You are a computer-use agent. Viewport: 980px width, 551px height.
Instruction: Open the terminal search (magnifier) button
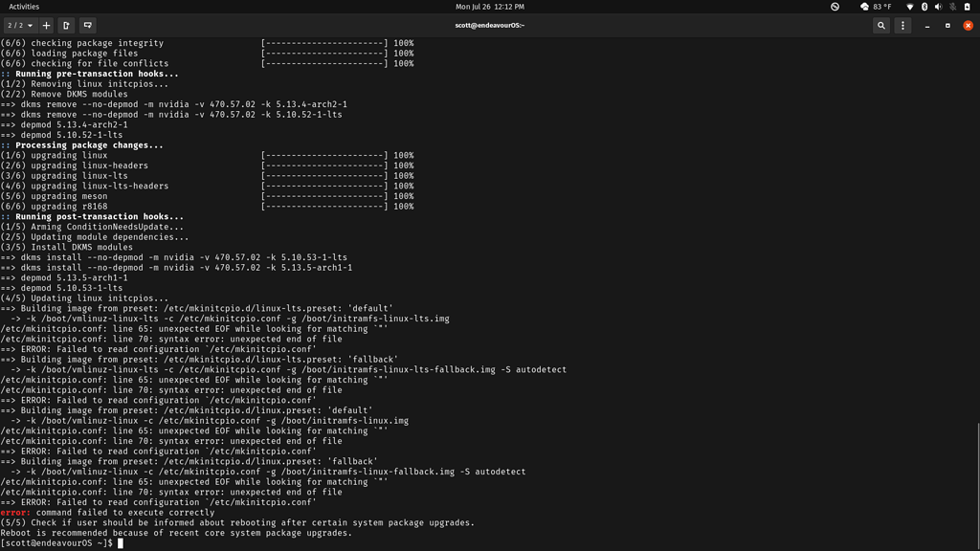tap(881, 26)
